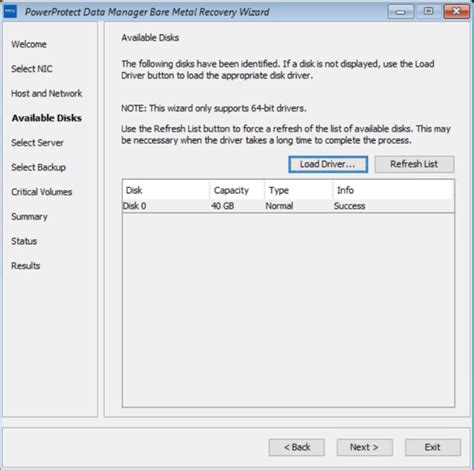474x470 pixels.
Task: Go to the next wizard step
Action: [364, 447]
